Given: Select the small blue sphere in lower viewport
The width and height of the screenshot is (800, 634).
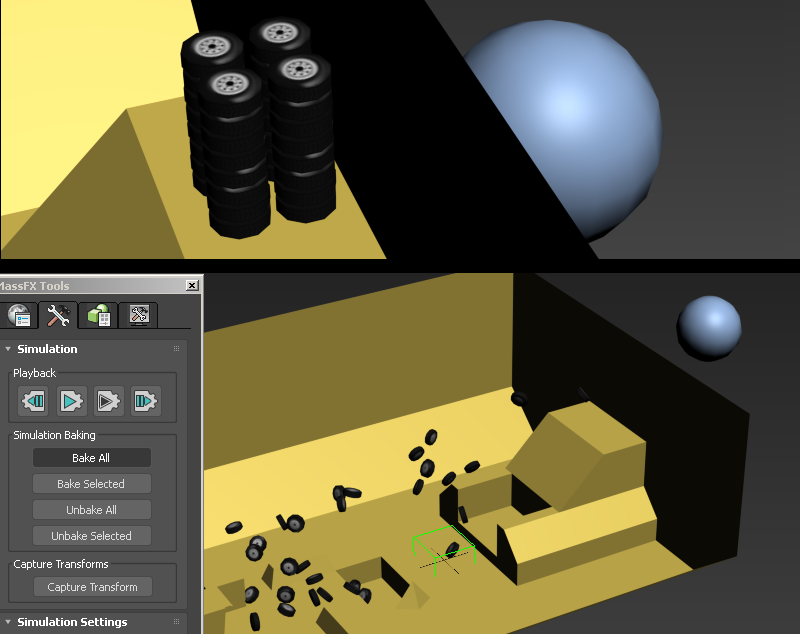Looking at the screenshot, I should click(709, 327).
